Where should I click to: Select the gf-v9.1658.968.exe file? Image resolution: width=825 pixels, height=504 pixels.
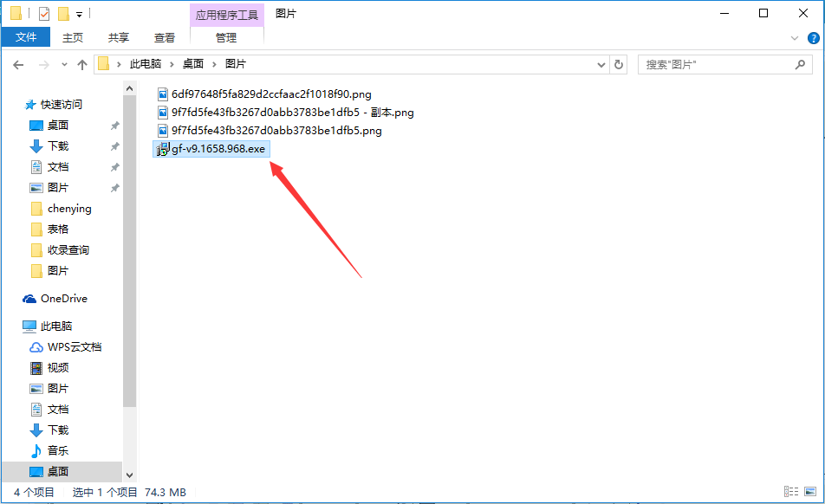(x=218, y=150)
